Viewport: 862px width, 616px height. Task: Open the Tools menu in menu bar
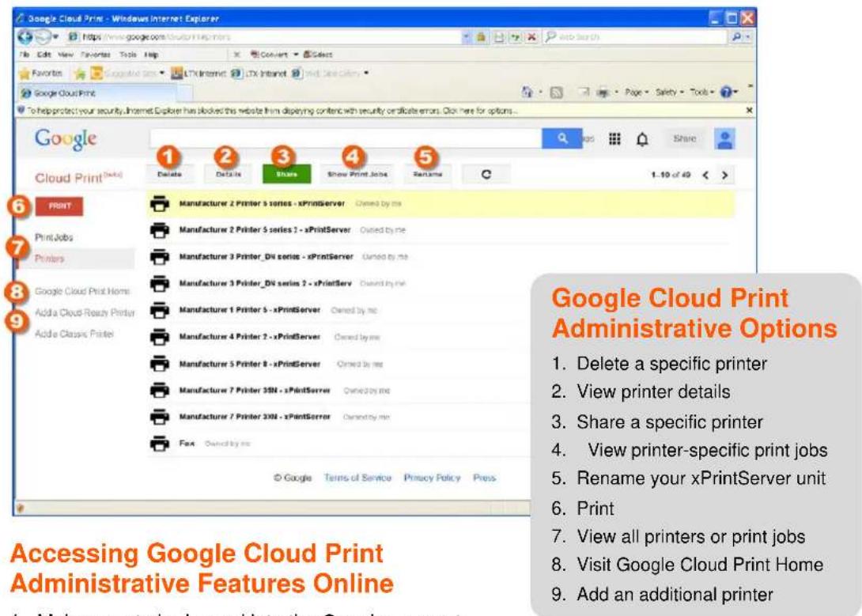127,55
